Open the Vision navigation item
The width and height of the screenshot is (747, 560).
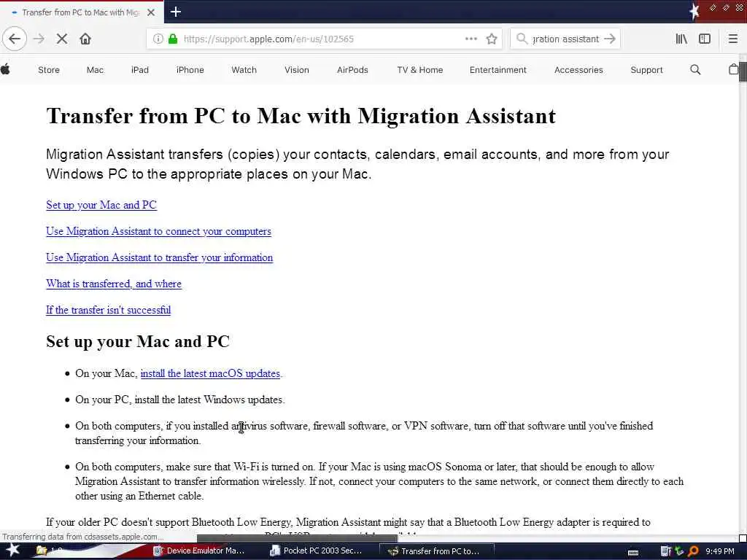(x=297, y=70)
